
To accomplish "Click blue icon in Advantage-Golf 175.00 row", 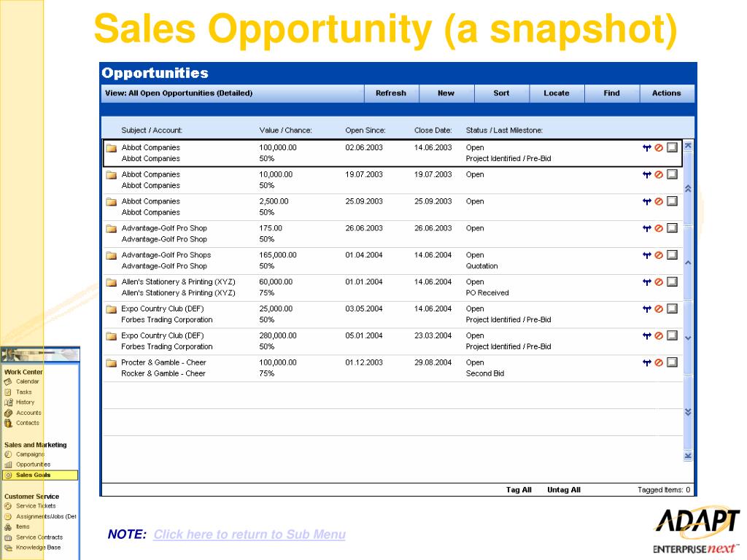I will pos(646,228).
